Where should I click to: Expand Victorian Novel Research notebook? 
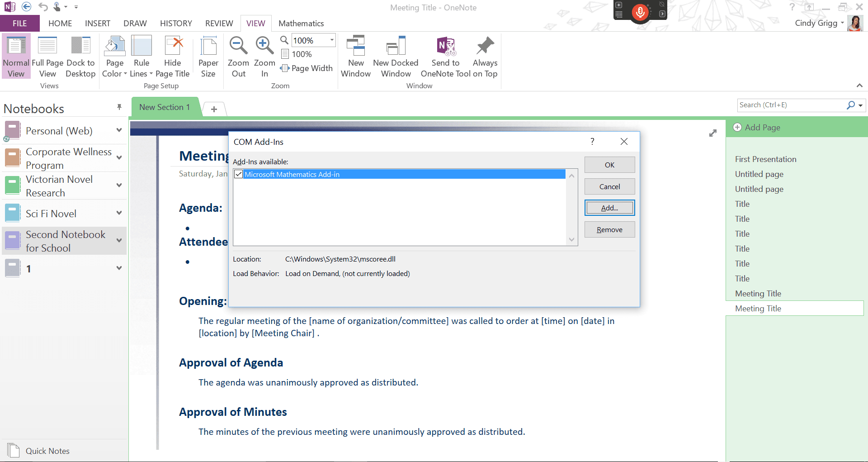(x=119, y=186)
